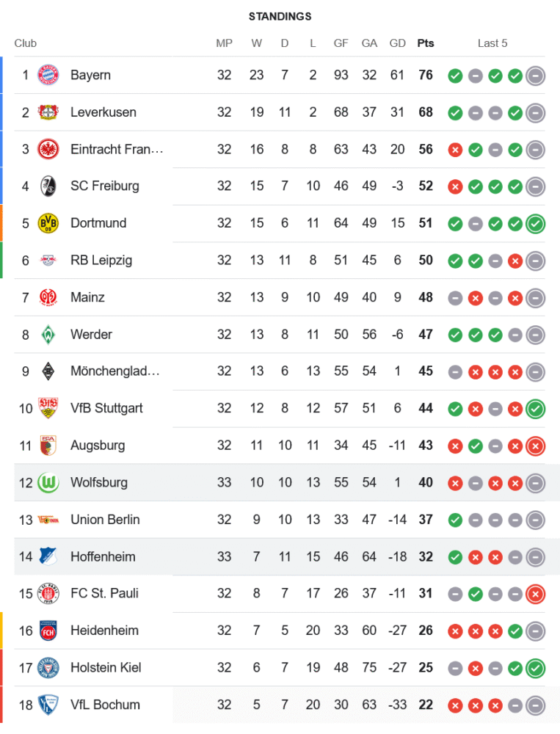Click the Mainz club name
Viewport: 560px width, 734px height.
(87, 297)
